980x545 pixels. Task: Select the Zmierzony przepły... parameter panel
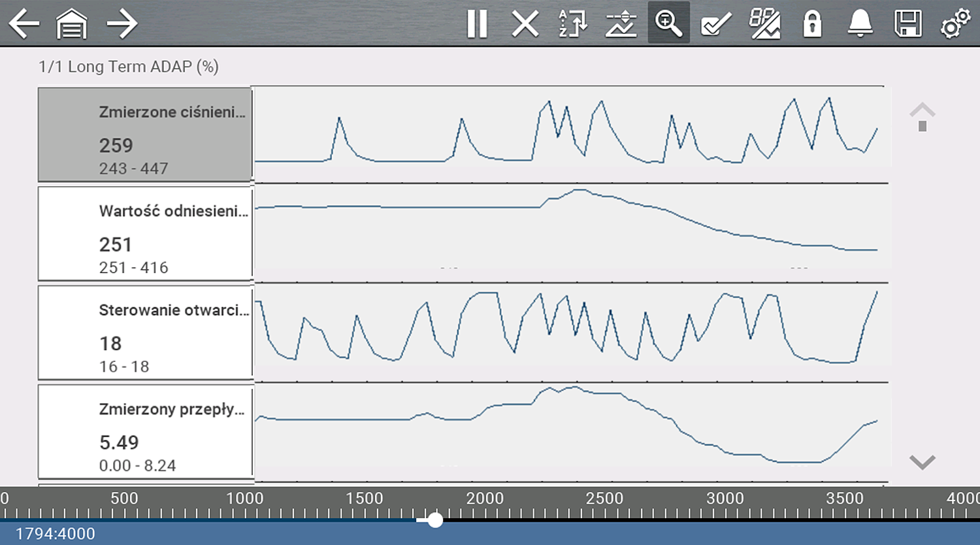click(145, 432)
